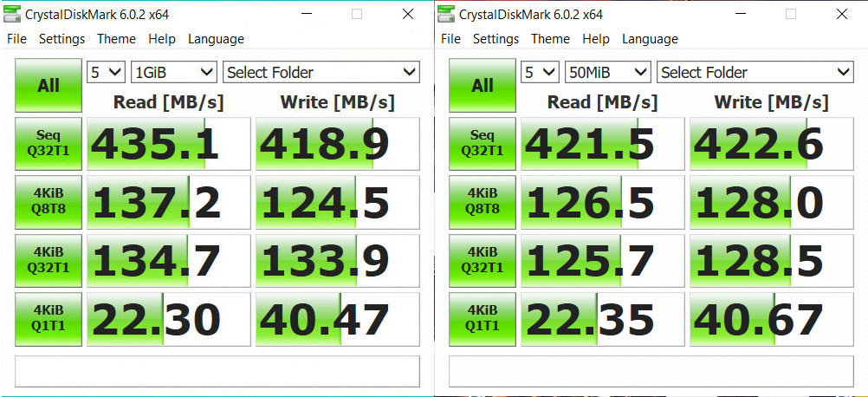
Task: Open Settings menu in right window
Action: tap(496, 39)
